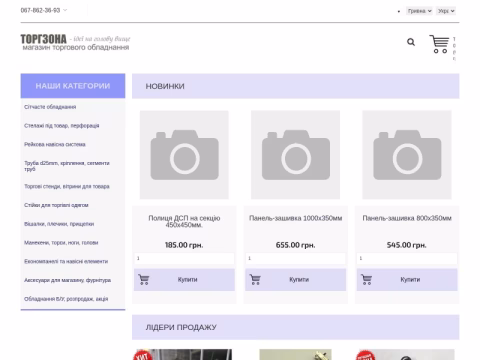Open category Сітчасте обладнання
This screenshot has width=480, height=360.
click(x=50, y=107)
